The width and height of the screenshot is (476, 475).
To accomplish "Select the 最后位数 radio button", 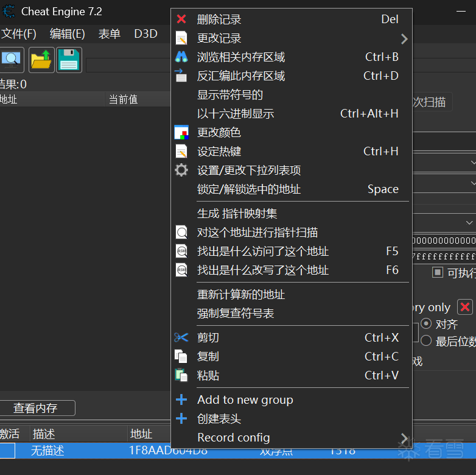I will 426,341.
